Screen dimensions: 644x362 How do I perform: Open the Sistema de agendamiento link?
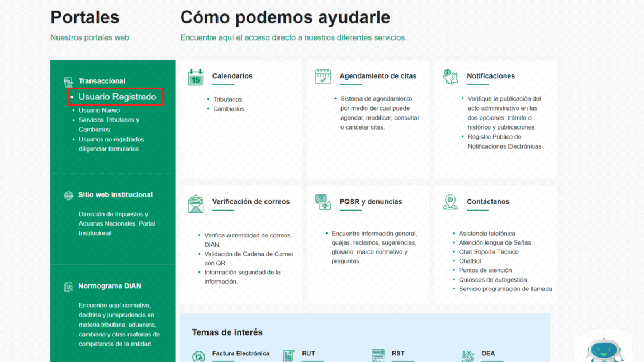pyautogui.click(x=380, y=113)
